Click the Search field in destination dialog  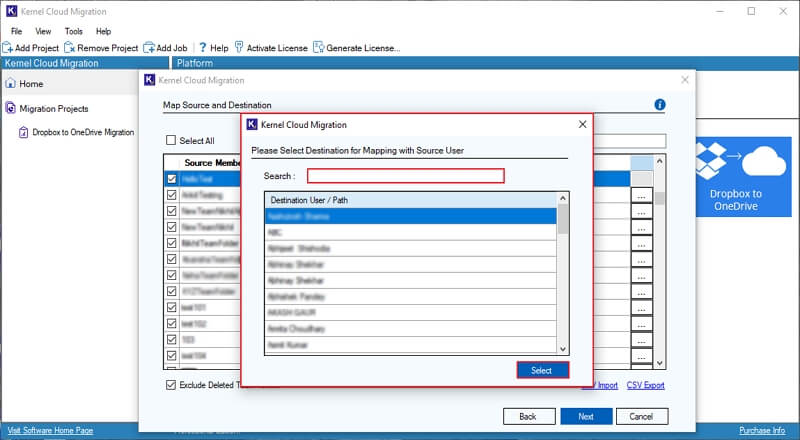406,176
